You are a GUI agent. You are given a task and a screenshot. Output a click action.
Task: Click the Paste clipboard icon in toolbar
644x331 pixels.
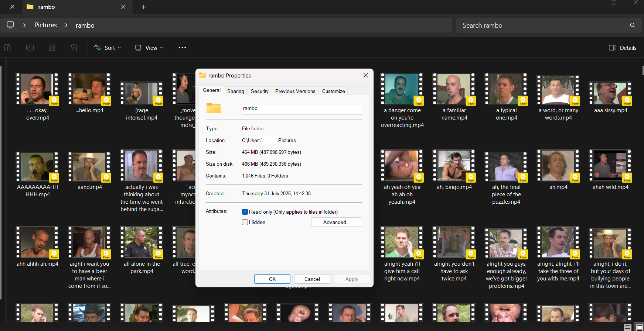(x=8, y=48)
